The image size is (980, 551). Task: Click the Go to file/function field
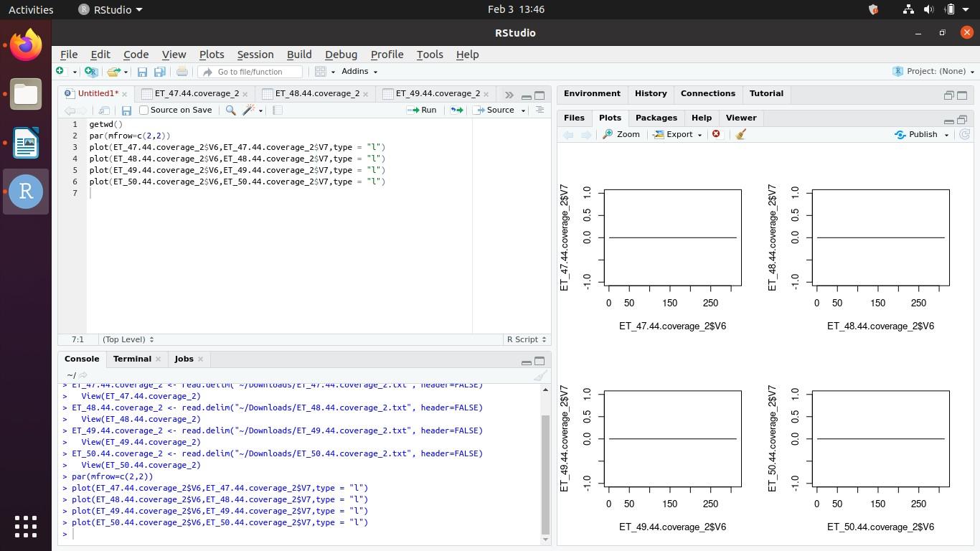251,72
